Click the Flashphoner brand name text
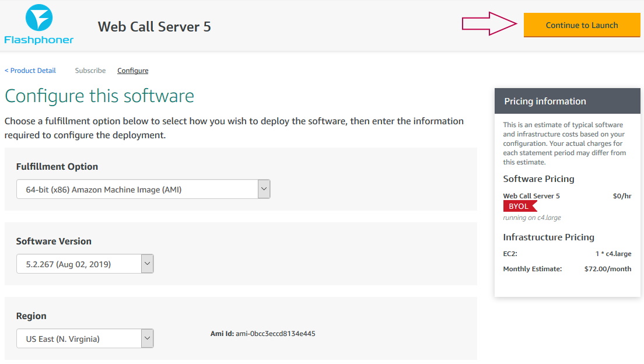The image size is (644, 364). click(x=38, y=40)
